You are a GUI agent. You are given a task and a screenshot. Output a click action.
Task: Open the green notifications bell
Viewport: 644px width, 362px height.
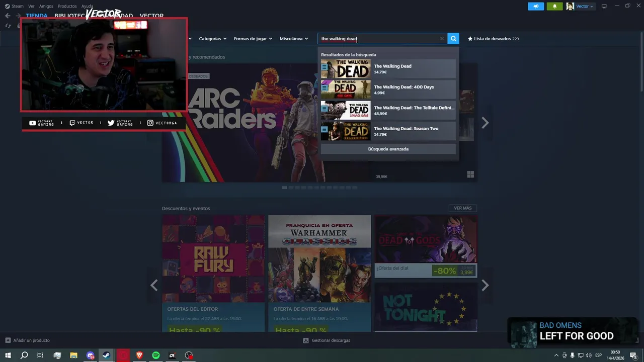[x=554, y=6]
